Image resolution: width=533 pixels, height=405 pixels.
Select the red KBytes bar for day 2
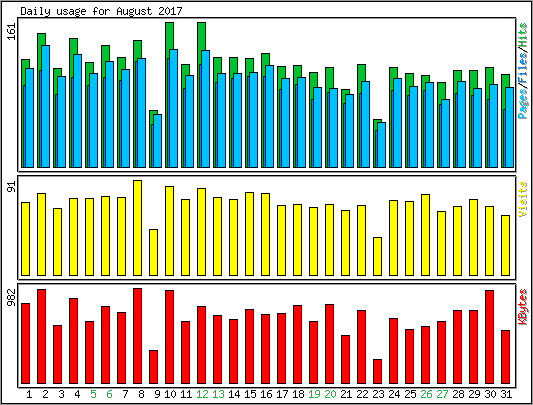(x=41, y=336)
